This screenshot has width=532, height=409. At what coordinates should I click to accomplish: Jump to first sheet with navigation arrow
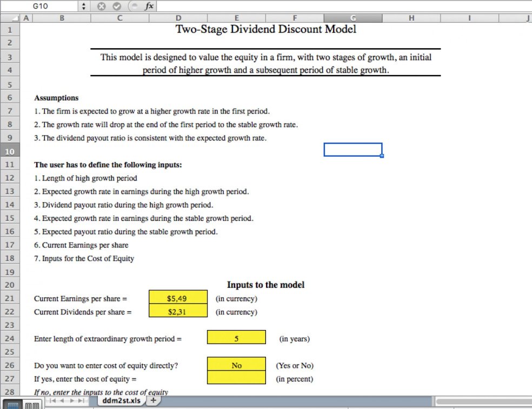click(52, 401)
